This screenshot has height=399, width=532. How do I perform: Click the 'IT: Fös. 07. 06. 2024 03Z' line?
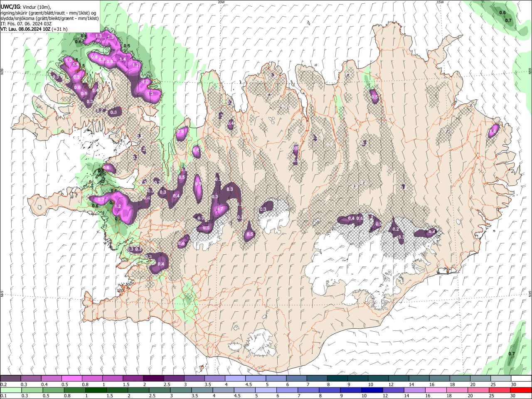[26, 24]
